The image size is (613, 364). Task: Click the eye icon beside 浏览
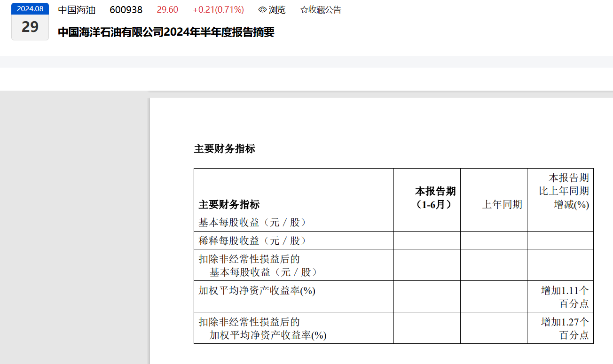(x=263, y=10)
